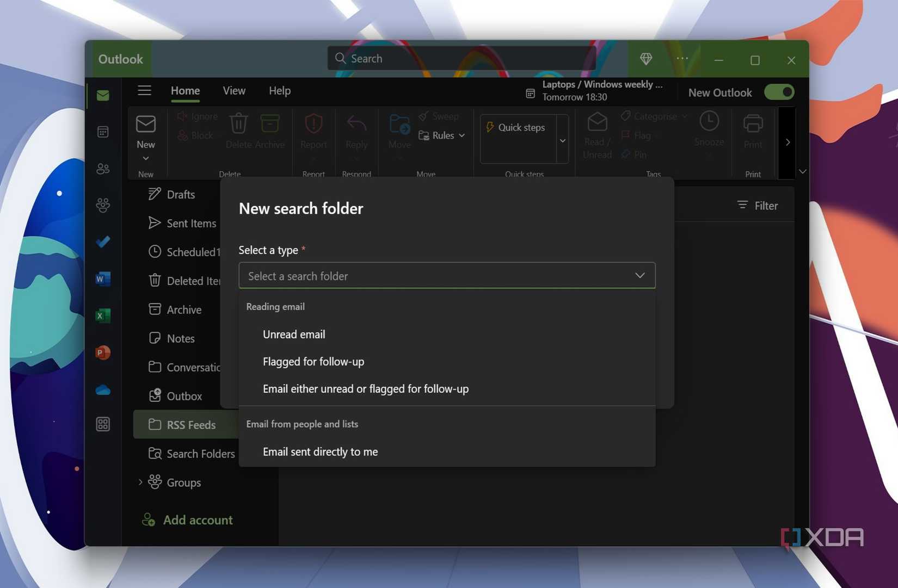Open the Mail icon in left rail
The height and width of the screenshot is (588, 898).
coord(103,96)
